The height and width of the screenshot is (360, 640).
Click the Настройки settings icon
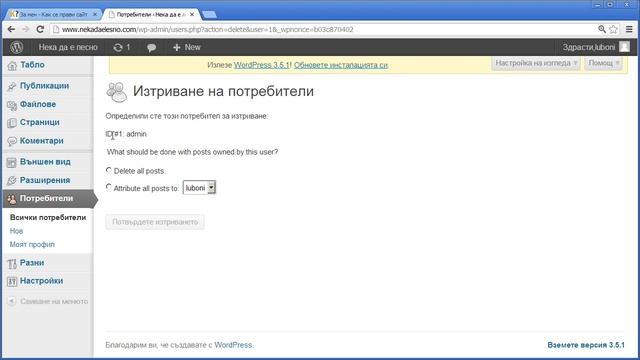tap(12, 281)
